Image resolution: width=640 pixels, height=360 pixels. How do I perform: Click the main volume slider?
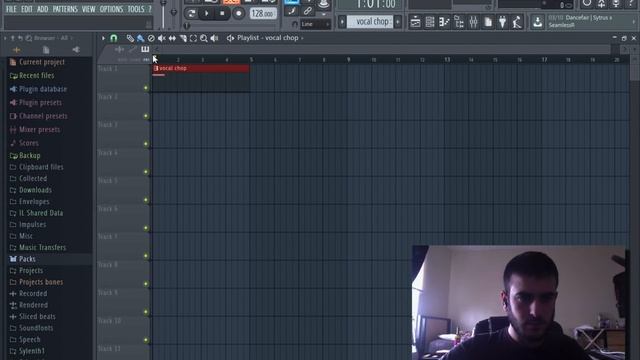(x=163, y=14)
